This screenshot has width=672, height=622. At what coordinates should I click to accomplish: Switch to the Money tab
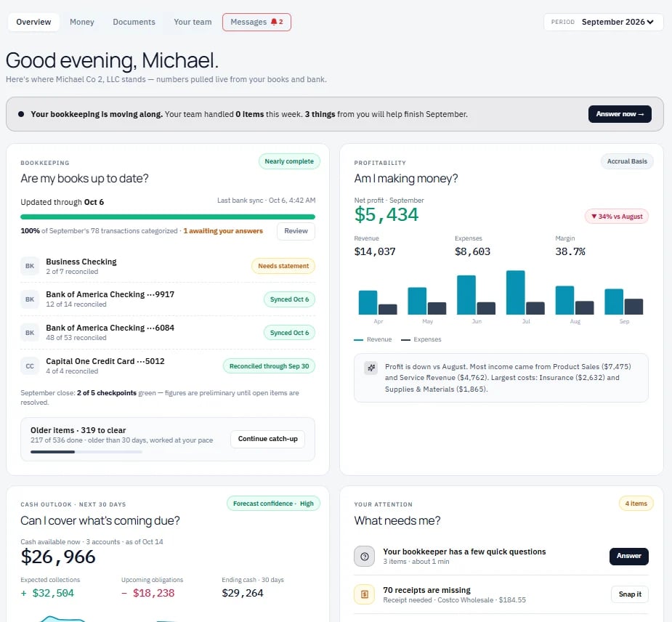[82, 22]
